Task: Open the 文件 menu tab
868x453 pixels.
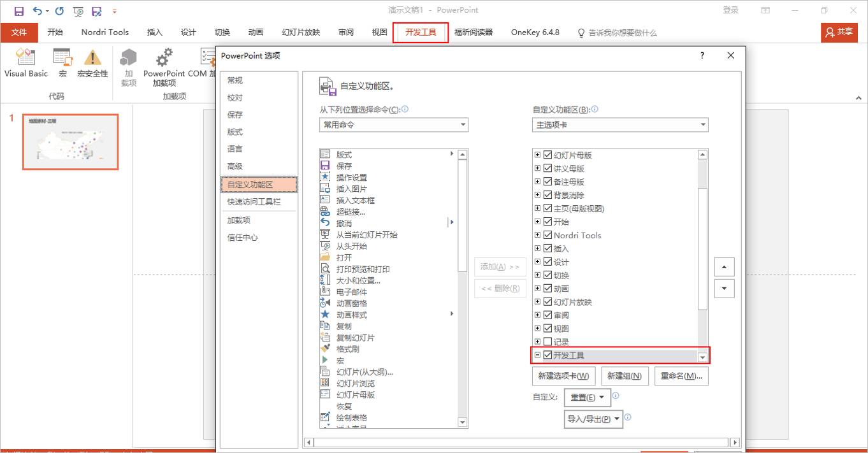Action: (x=19, y=32)
